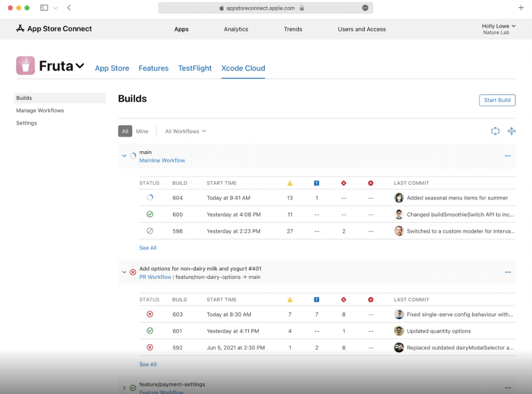Open Holly Lowe account dropdown
The image size is (532, 394).
[498, 29]
